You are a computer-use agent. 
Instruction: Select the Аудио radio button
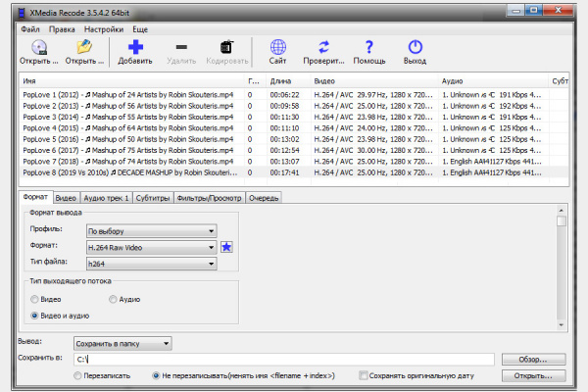pos(113,299)
